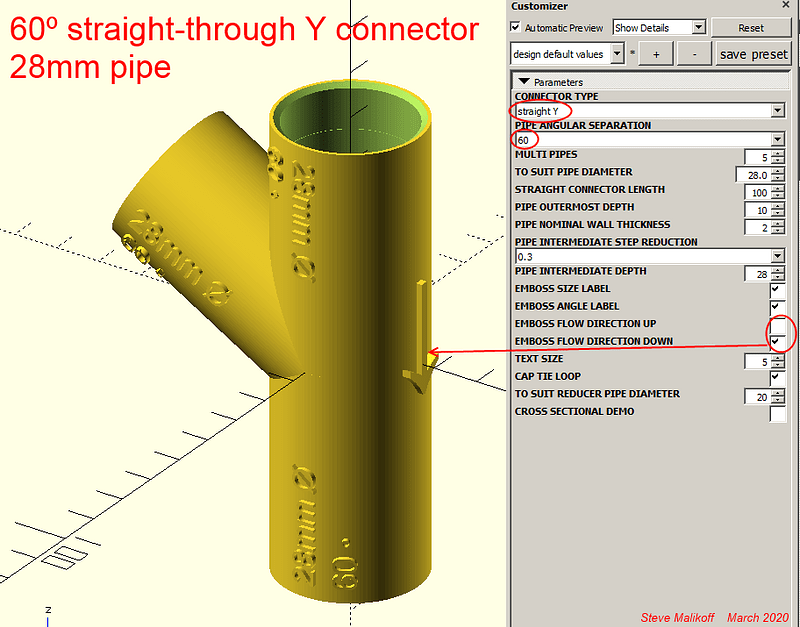Increase PIPE OUTERMOST DEPTH value
Image resolution: width=800 pixels, height=627 pixels.
coord(778,207)
